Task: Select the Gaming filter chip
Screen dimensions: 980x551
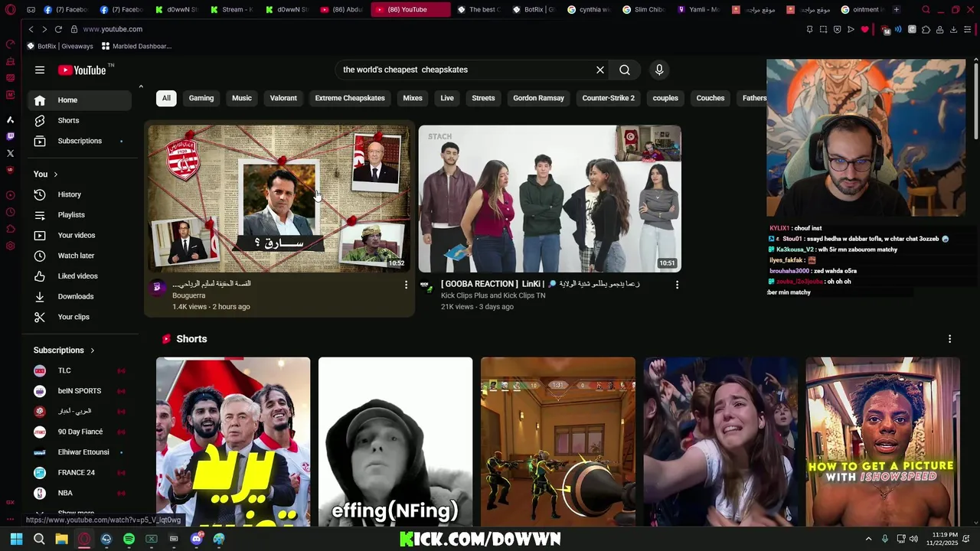Action: (x=201, y=98)
